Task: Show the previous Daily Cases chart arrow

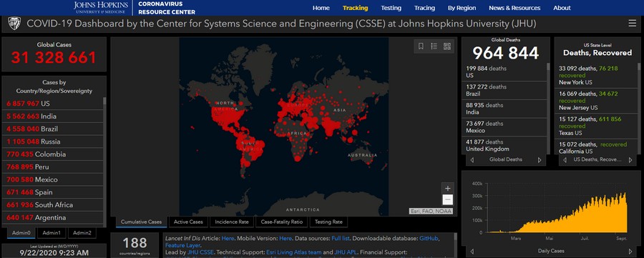Action: coord(472,251)
